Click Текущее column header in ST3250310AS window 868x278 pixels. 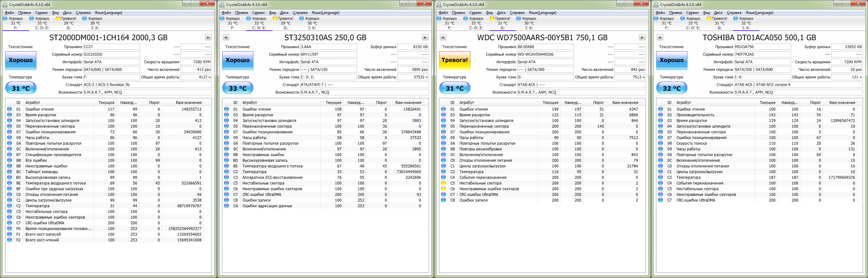point(332,103)
